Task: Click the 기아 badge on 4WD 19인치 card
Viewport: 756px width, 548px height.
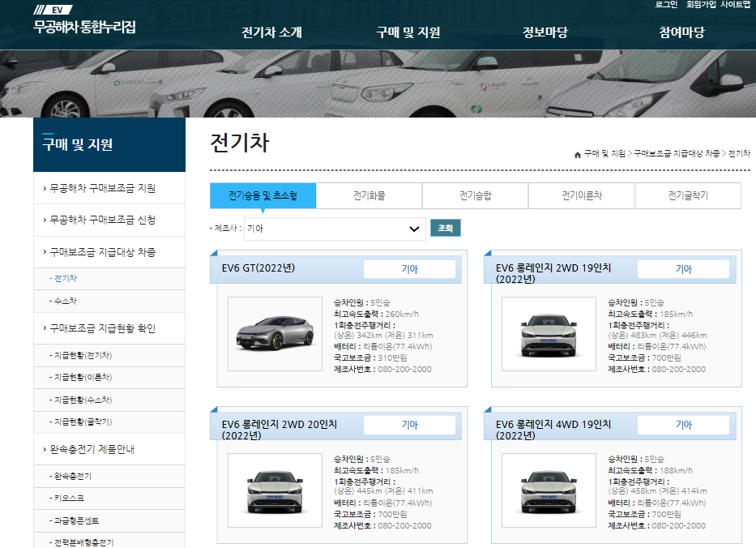Action: (683, 425)
